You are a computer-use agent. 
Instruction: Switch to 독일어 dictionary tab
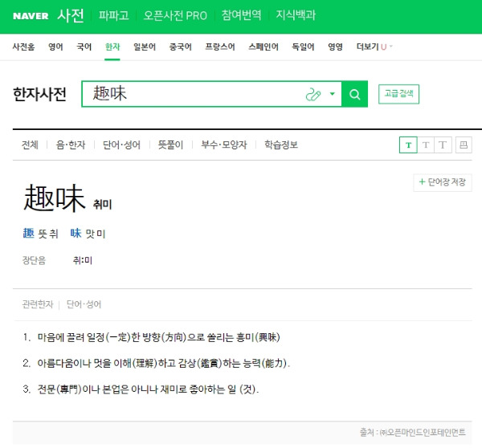point(303,47)
